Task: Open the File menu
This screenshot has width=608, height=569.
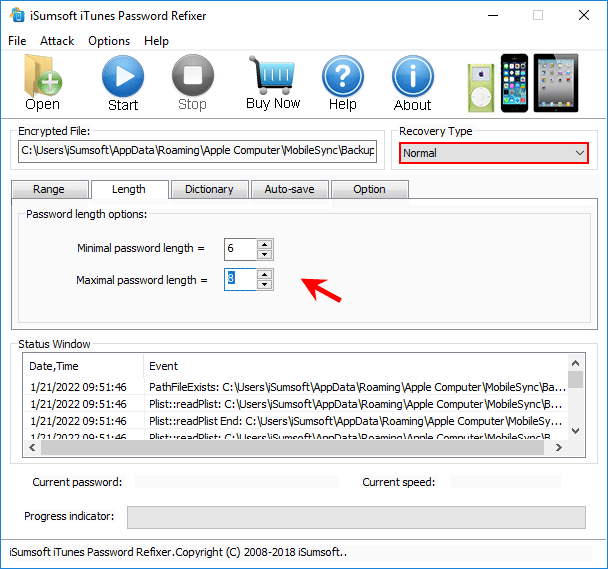Action: coord(17,41)
